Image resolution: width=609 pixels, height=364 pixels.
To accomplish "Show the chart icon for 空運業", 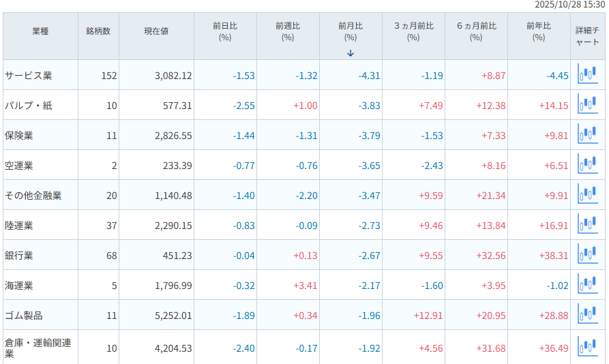I will tap(587, 164).
